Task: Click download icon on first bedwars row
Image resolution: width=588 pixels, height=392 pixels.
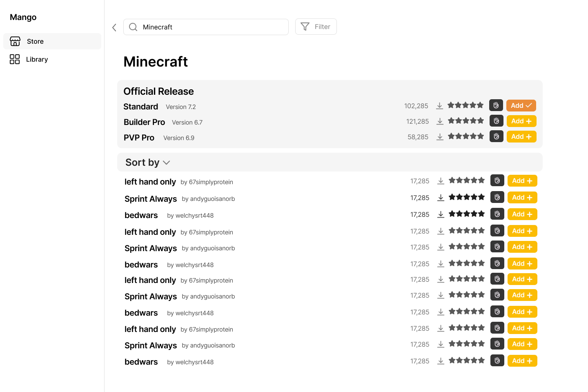Action: click(x=441, y=214)
